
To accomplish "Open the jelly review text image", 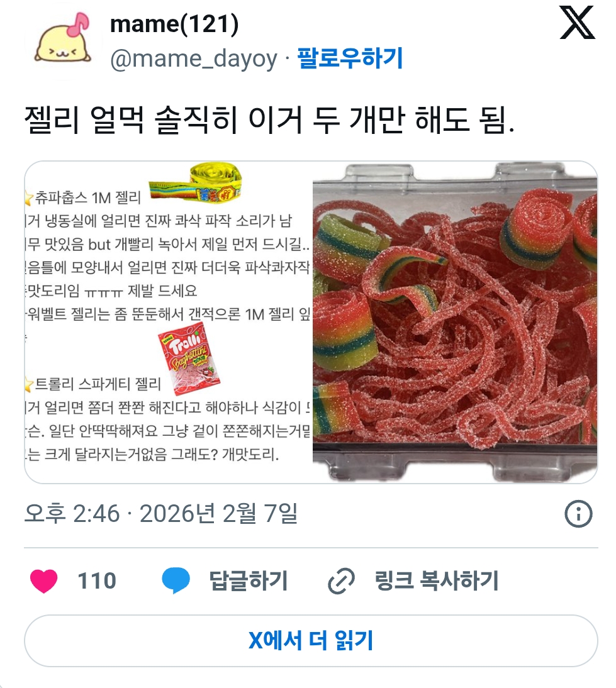I will click(168, 323).
